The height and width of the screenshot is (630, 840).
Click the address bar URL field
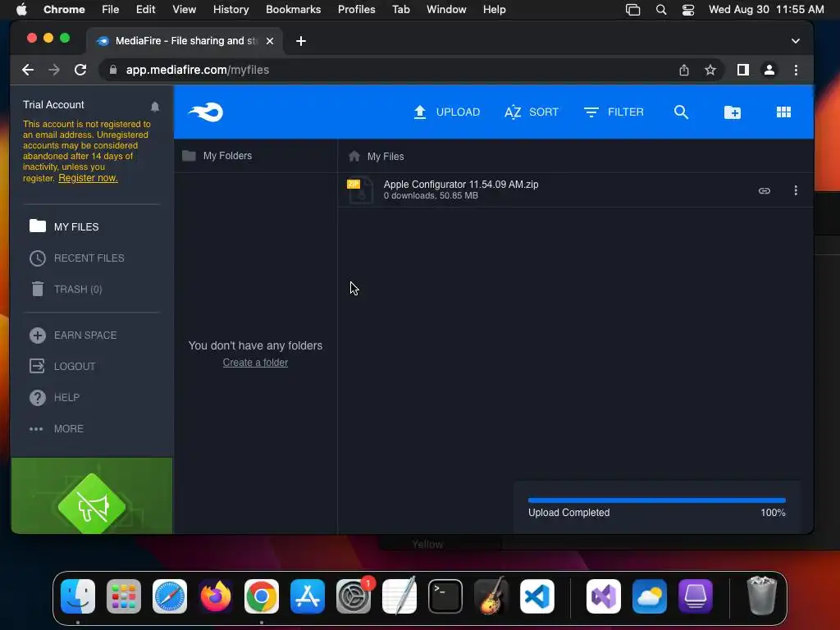391,70
